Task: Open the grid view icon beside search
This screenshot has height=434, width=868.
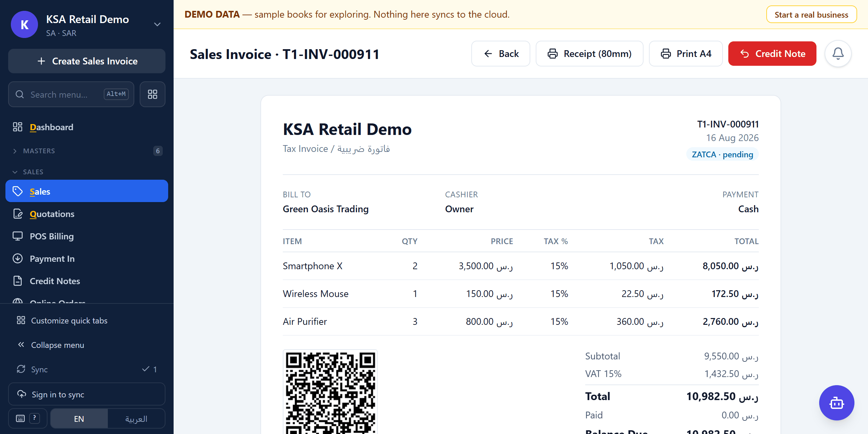Action: coord(153,94)
